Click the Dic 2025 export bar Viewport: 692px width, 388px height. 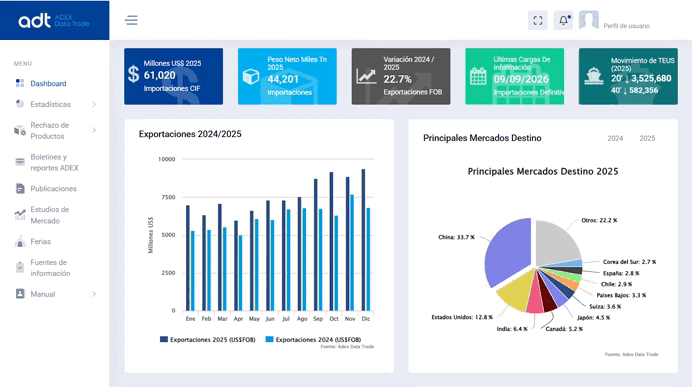(364, 240)
